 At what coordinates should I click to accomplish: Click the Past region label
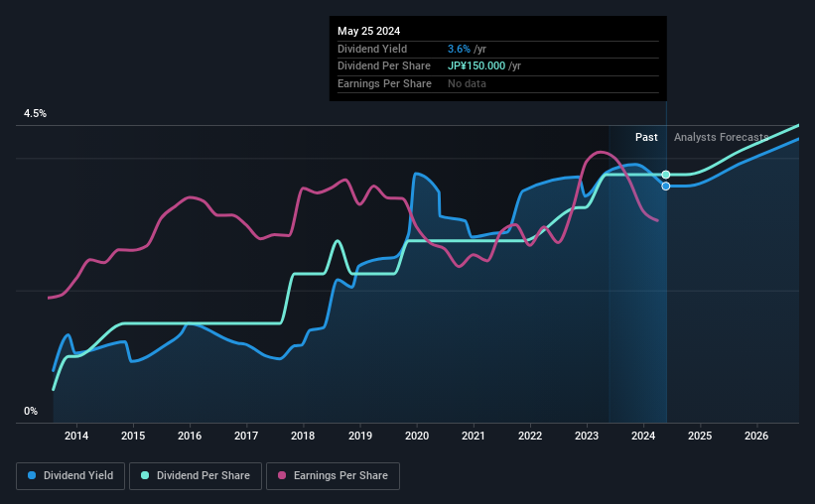click(646, 137)
